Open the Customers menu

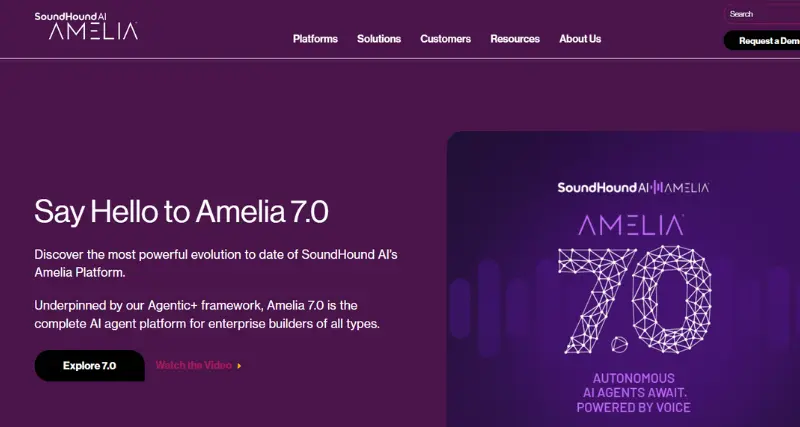[x=445, y=39]
